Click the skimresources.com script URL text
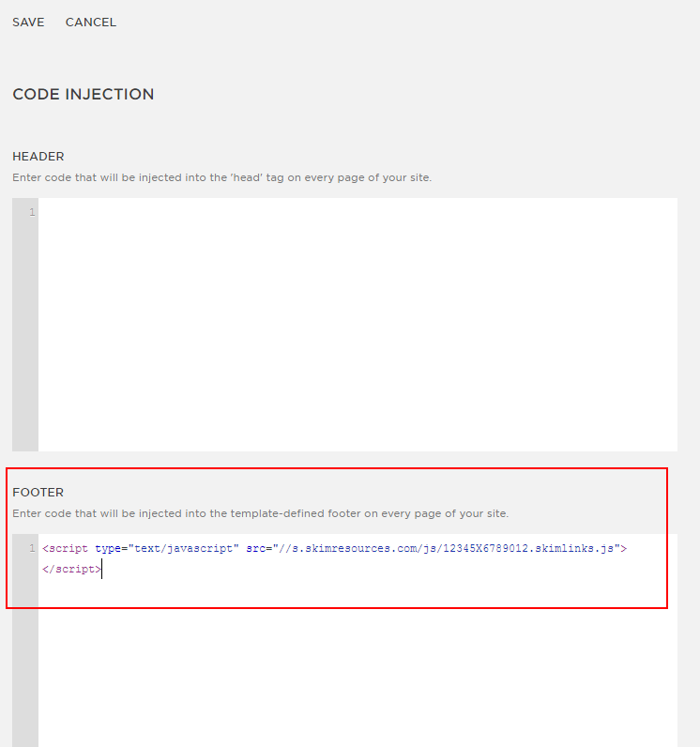 click(x=449, y=548)
